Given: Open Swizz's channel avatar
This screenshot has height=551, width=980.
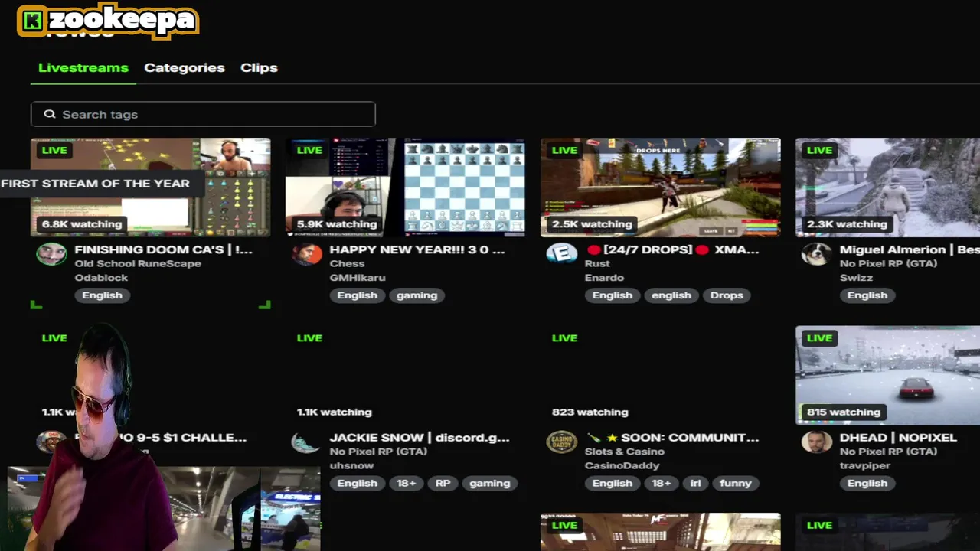Looking at the screenshot, I should point(817,253).
